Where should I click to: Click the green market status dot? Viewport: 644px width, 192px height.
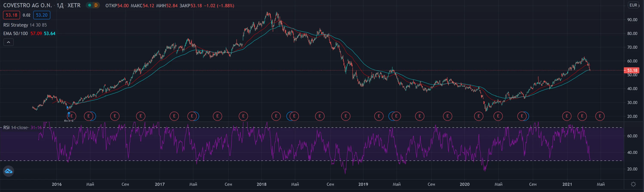coord(90,5)
